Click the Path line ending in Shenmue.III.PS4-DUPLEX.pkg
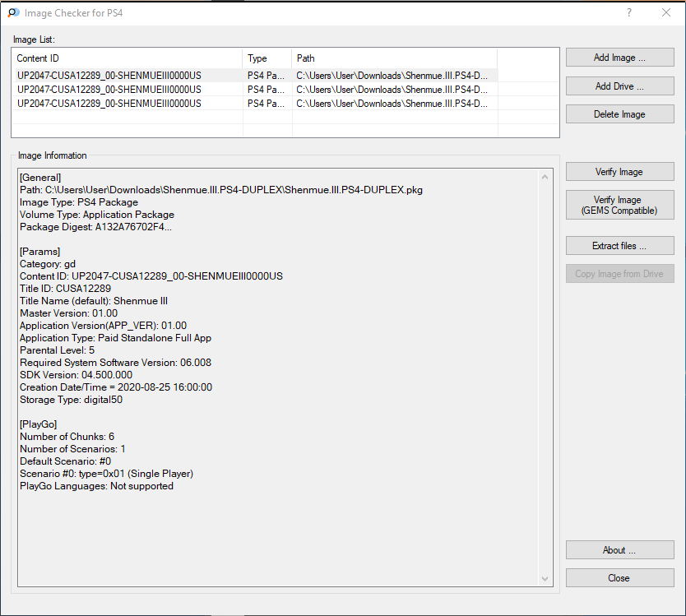Image resolution: width=686 pixels, height=616 pixels. 221,190
